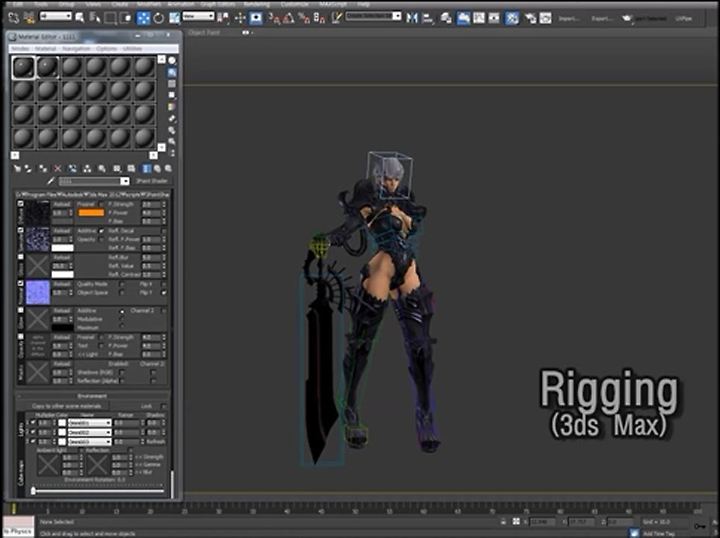The width and height of the screenshot is (720, 538).
Task: Click the Export button in toolbar
Action: click(x=601, y=19)
